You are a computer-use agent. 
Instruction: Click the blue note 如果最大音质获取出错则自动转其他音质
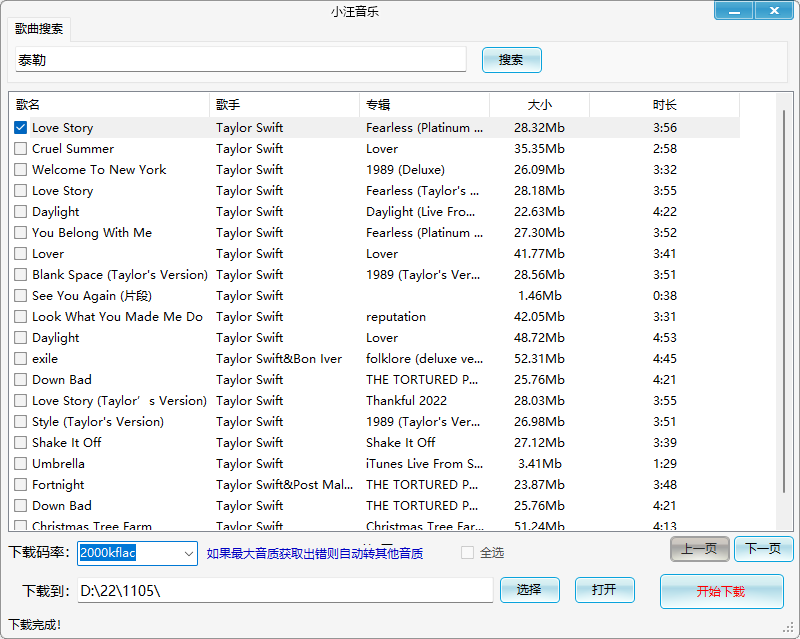pyautogui.click(x=315, y=553)
